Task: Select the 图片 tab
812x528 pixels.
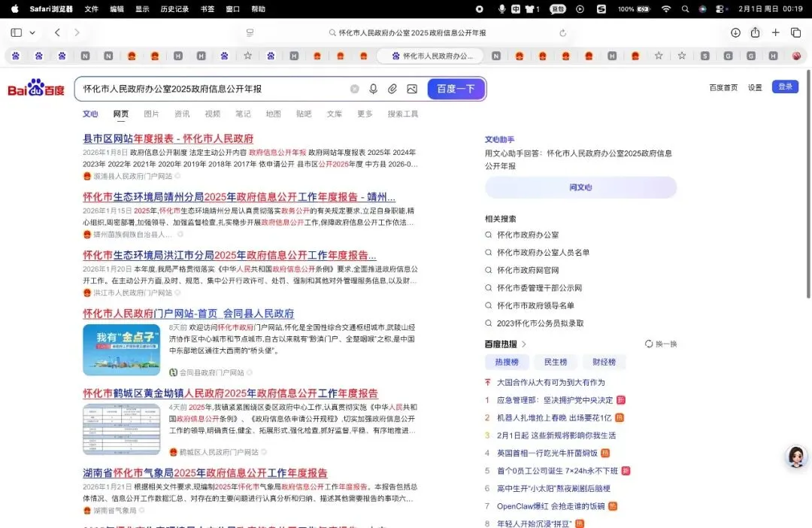Action: [151, 114]
